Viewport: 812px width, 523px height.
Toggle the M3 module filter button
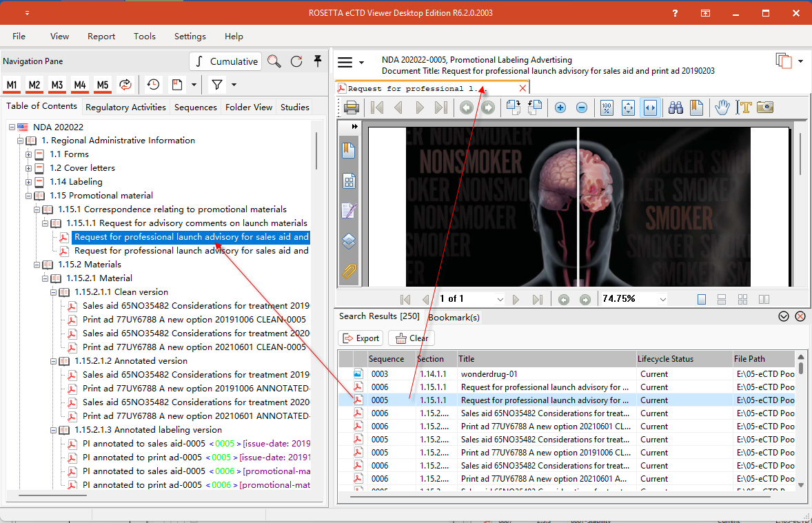coord(57,85)
